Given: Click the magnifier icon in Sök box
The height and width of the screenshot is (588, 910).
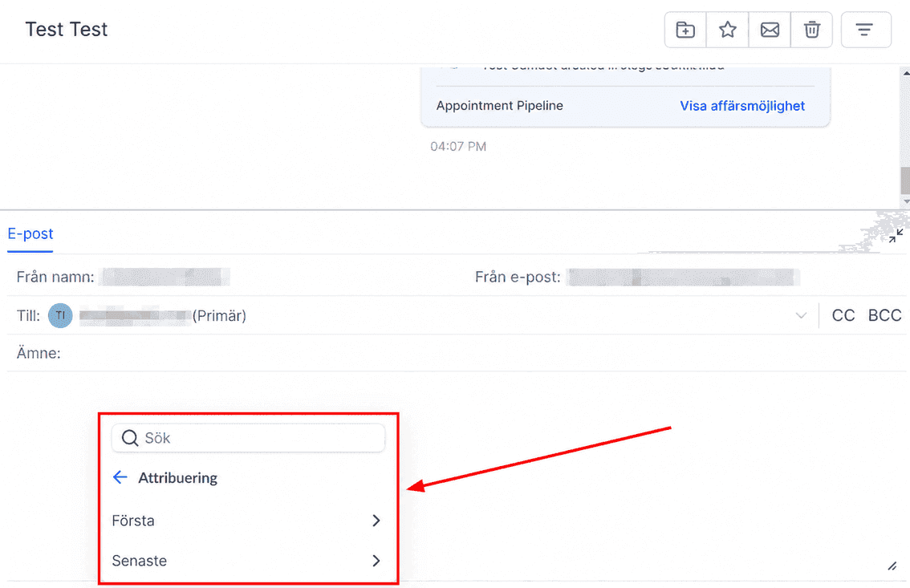Looking at the screenshot, I should pos(130,438).
